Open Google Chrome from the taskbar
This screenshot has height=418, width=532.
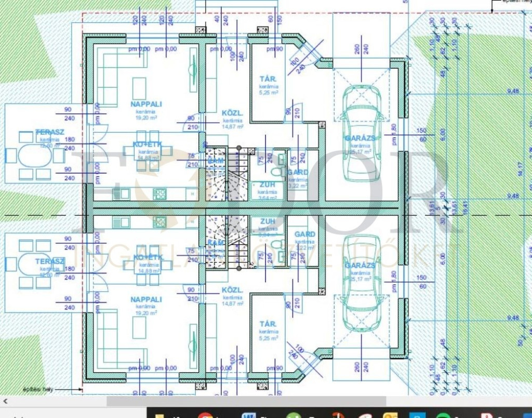click(205, 415)
